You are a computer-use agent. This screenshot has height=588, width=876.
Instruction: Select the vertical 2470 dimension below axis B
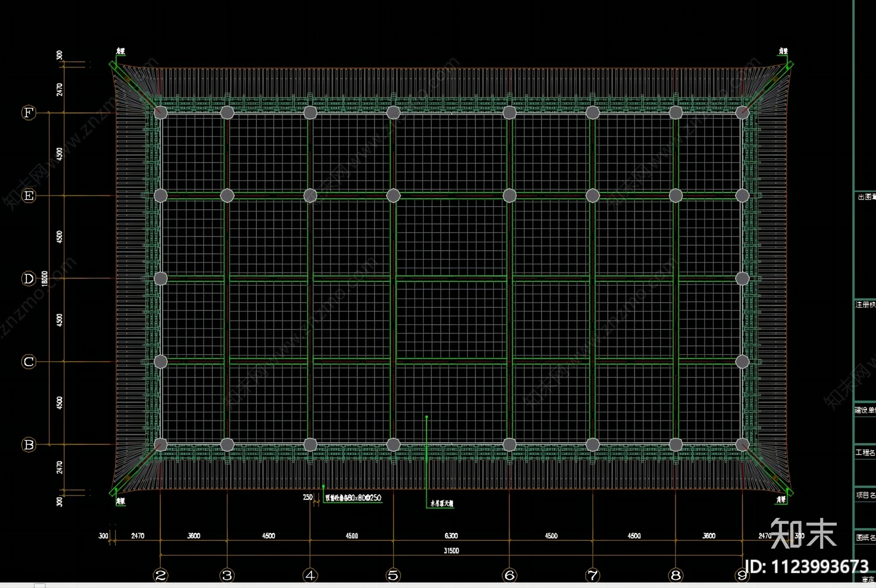(x=60, y=467)
